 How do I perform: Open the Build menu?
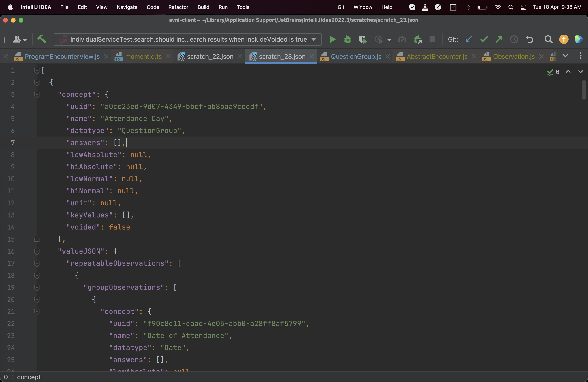pos(203,7)
